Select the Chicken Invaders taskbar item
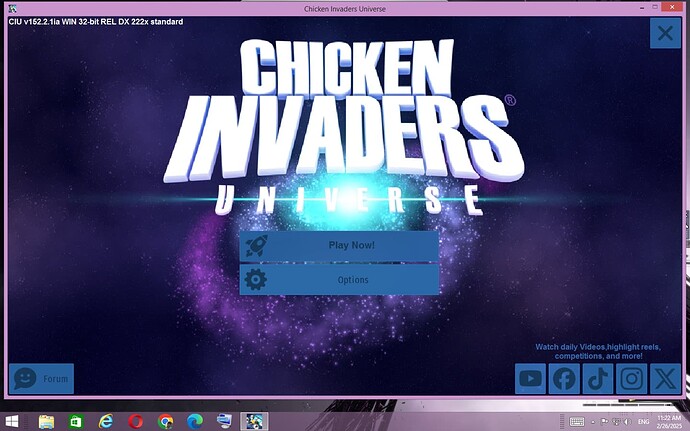Screen dimensions: 690x431 pos(253,421)
